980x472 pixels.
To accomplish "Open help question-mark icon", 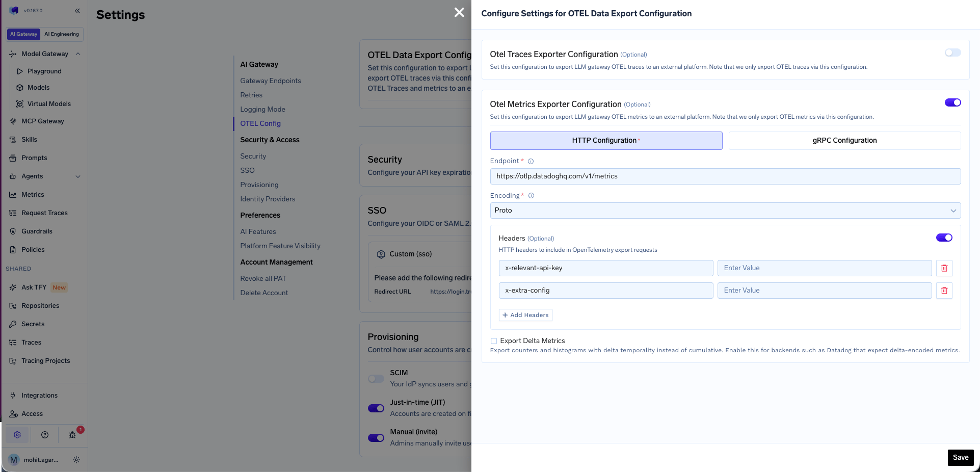I will coord(45,435).
